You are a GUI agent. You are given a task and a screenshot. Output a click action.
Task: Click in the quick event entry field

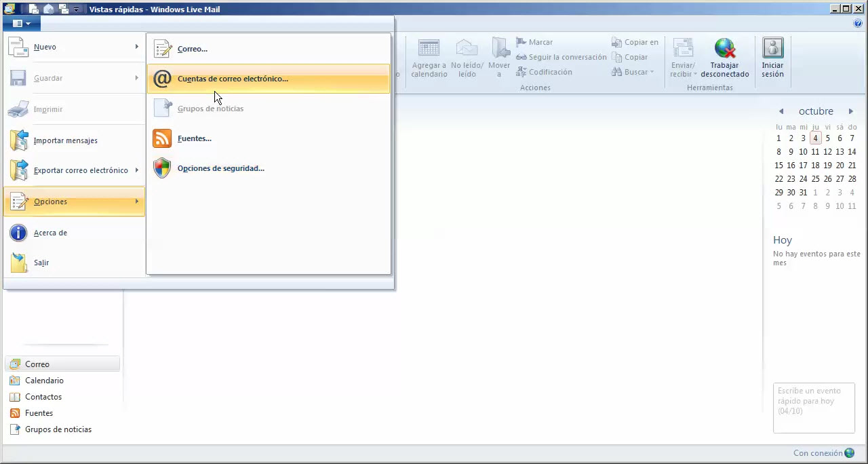(x=814, y=408)
